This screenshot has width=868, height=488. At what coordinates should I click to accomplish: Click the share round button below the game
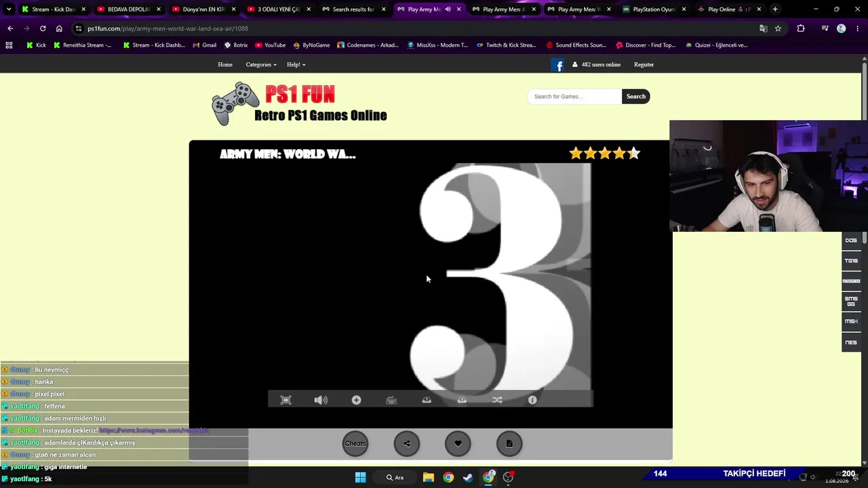[407, 444]
